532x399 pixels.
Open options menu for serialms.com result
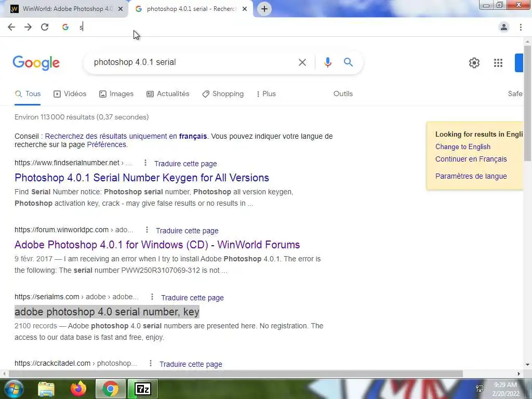point(152,297)
